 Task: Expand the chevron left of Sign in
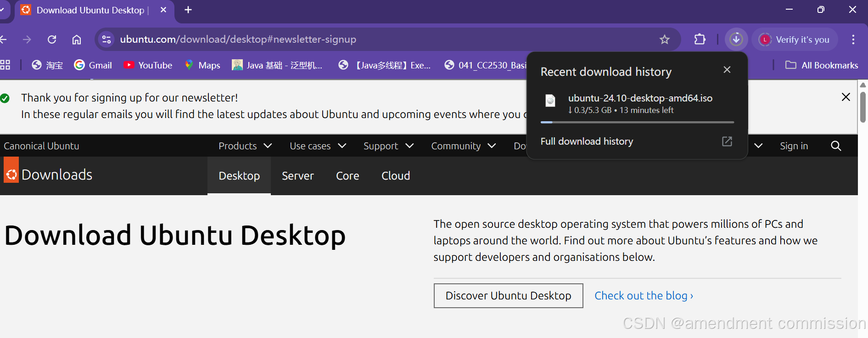coord(758,146)
